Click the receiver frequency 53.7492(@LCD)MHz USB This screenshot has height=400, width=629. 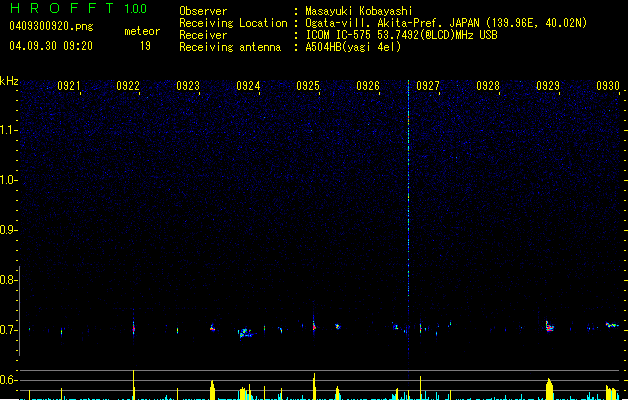click(437, 35)
